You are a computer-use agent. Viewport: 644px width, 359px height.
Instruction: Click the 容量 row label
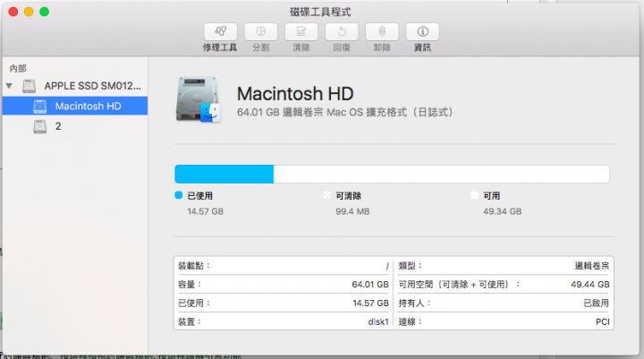(x=190, y=285)
